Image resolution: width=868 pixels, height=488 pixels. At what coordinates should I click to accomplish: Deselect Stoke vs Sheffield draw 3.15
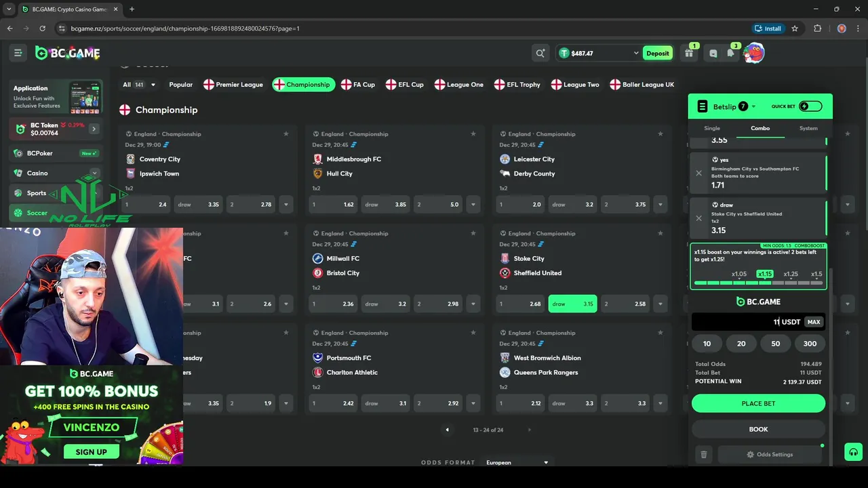point(572,304)
